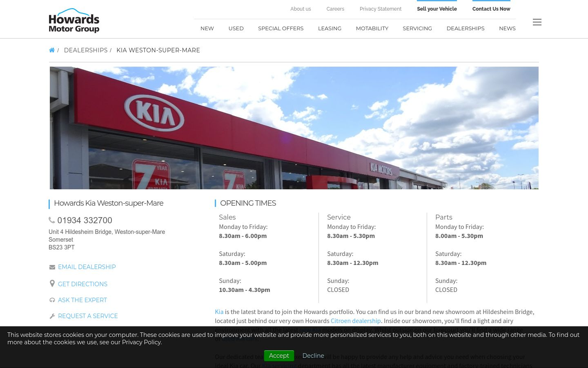588x368 pixels.
Task: Click Sales Saturday hours '8.30am - 5.00pm'
Action: point(243,263)
